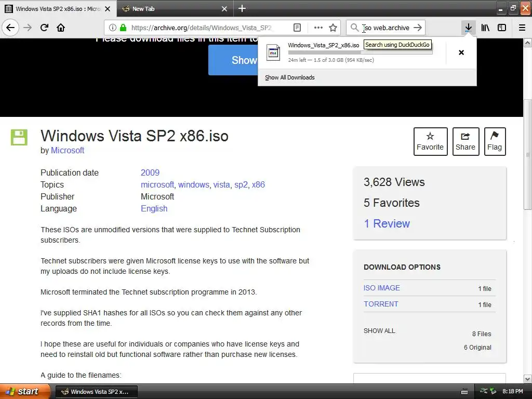This screenshot has height=399, width=532.
Task: Click Show All Downloads
Action: [290, 77]
